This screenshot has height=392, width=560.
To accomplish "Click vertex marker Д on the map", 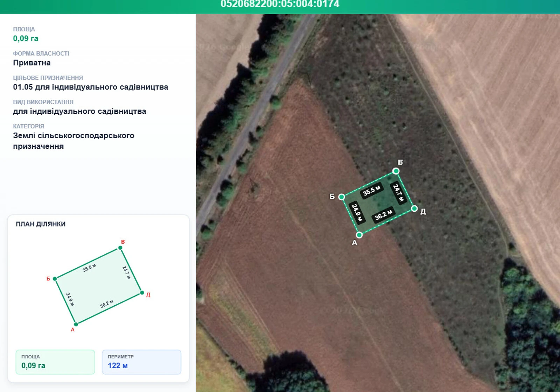I will [x=414, y=209].
